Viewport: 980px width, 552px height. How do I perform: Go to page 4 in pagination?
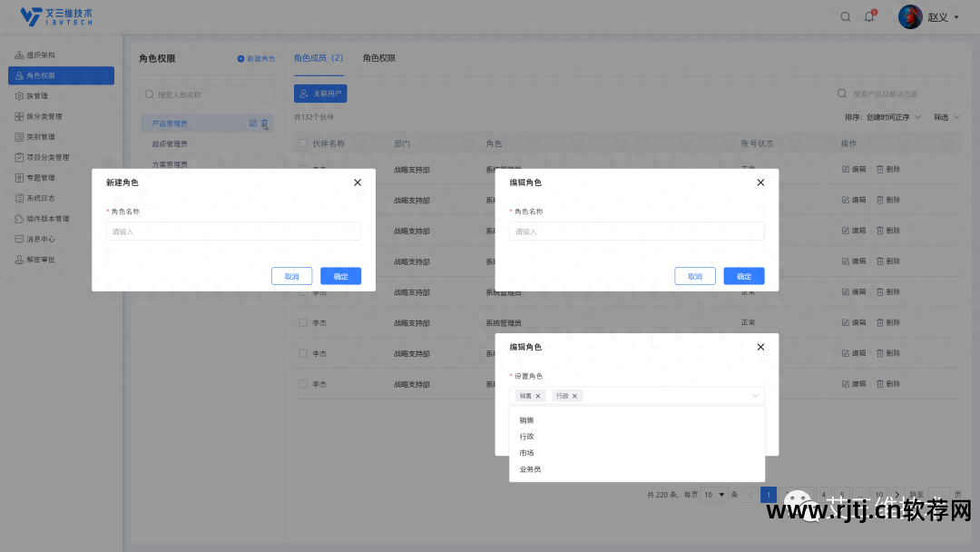824,495
